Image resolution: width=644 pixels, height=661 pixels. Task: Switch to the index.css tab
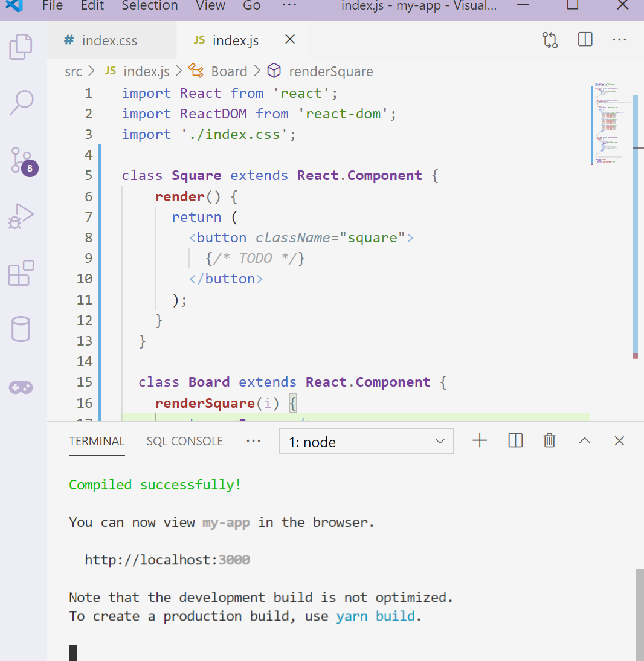click(x=112, y=40)
